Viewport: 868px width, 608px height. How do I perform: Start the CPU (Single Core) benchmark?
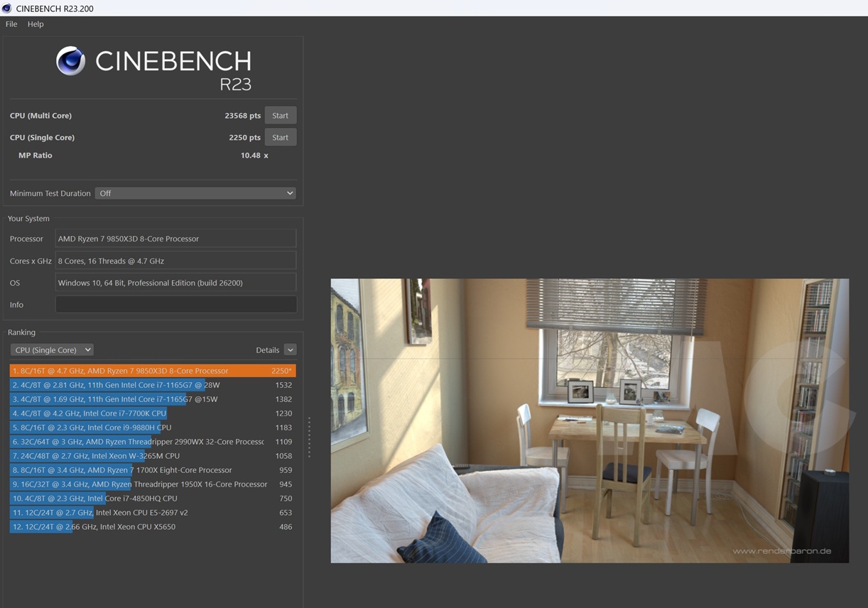pyautogui.click(x=280, y=136)
